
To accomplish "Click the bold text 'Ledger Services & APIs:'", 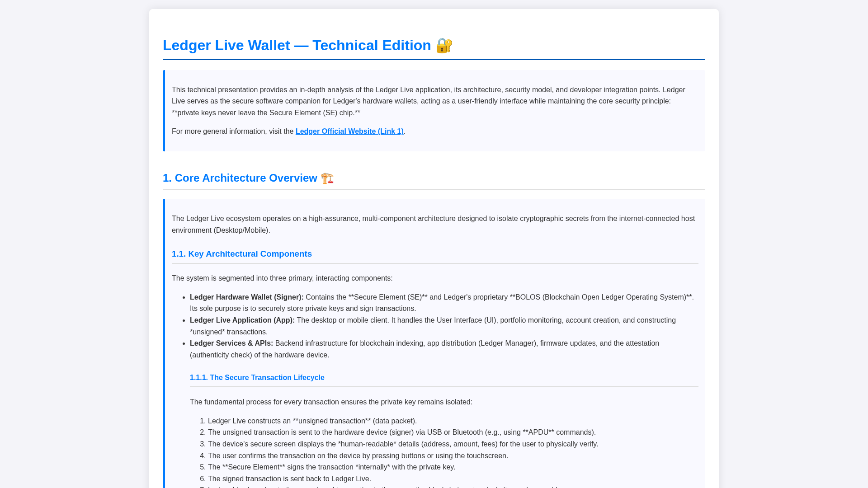I will tap(231, 343).
